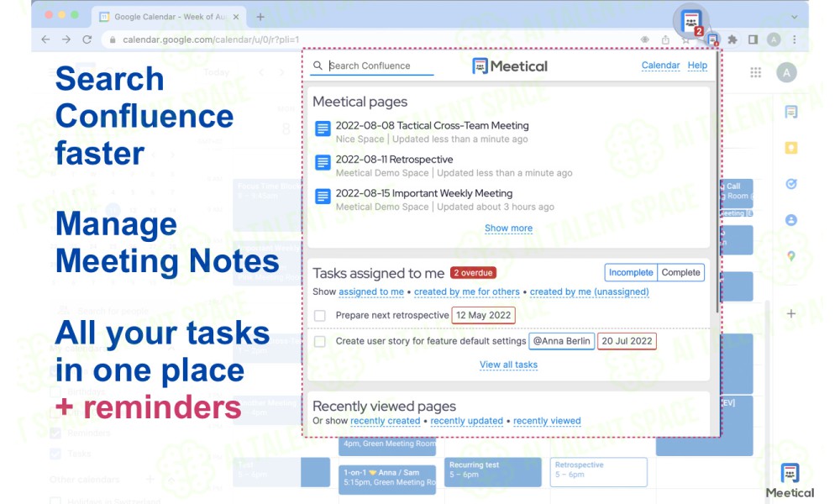Open the Chrome three-dot menu
The width and height of the screenshot is (840, 504).
coord(795,39)
